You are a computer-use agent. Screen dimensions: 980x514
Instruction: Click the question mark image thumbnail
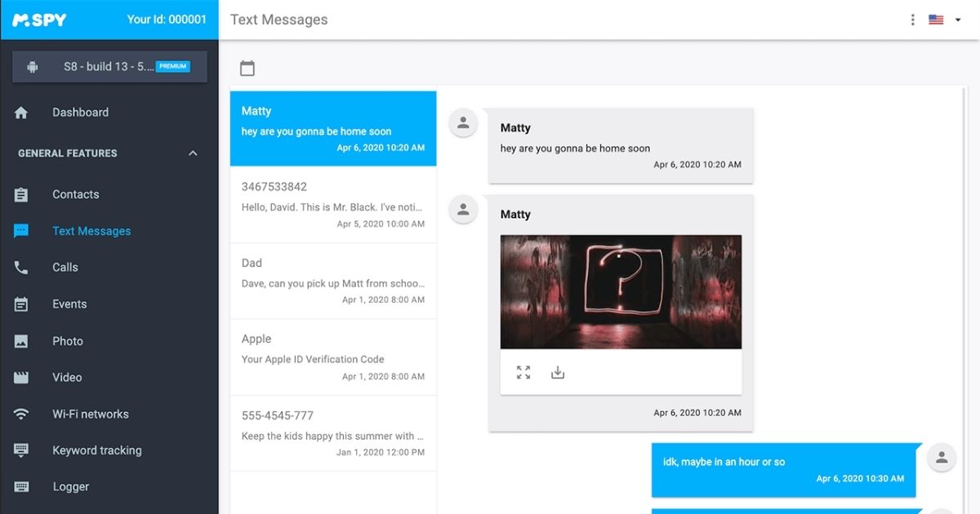coord(621,292)
